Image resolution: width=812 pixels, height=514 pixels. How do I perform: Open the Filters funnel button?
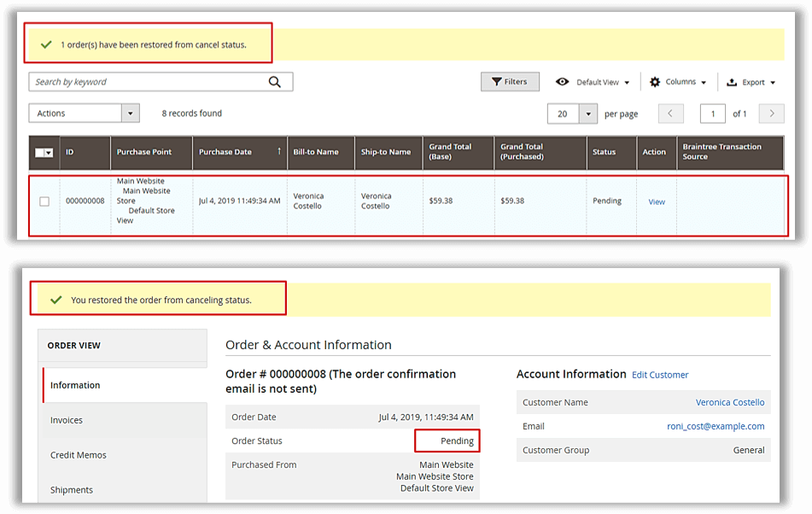pos(510,82)
